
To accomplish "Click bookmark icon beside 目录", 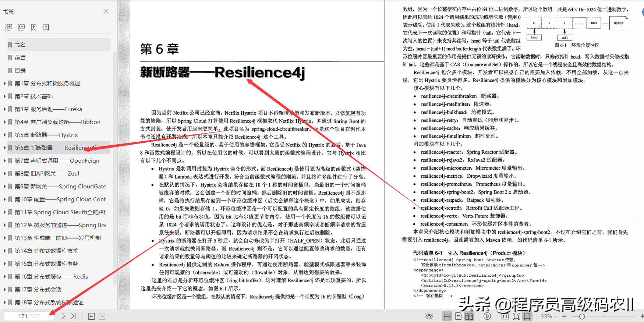I will 10,70.
